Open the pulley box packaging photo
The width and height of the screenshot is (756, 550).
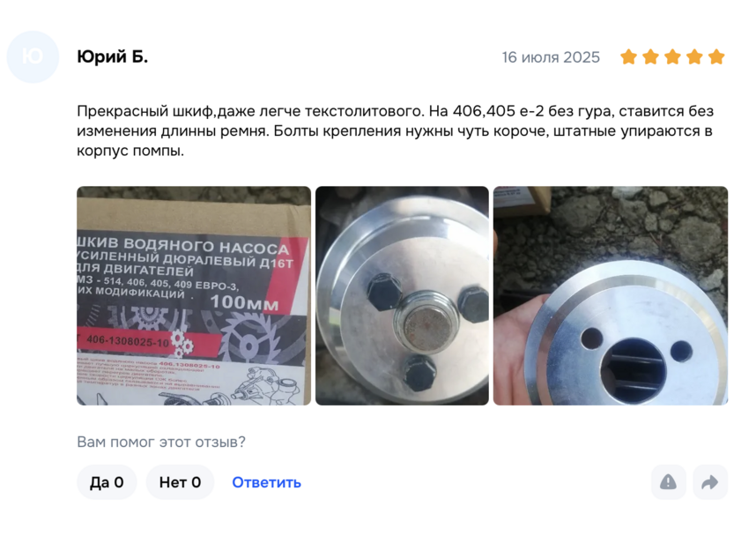tap(194, 296)
